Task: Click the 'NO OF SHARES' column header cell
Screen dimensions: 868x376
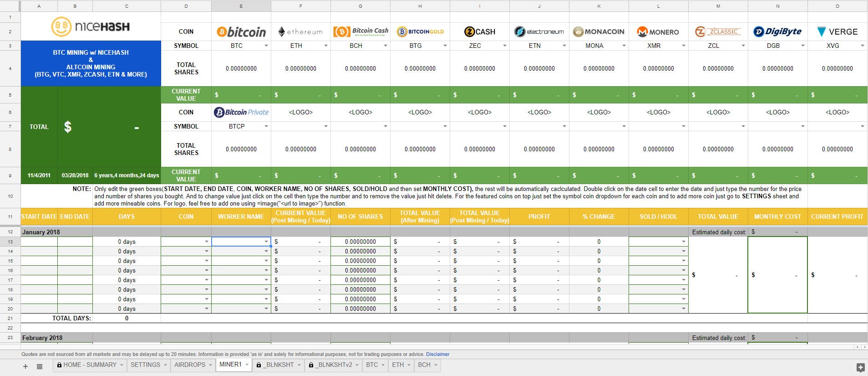Action: point(360,216)
